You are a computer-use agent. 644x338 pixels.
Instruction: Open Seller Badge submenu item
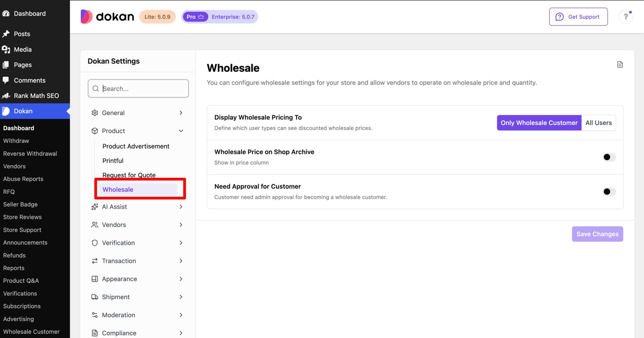tap(20, 205)
